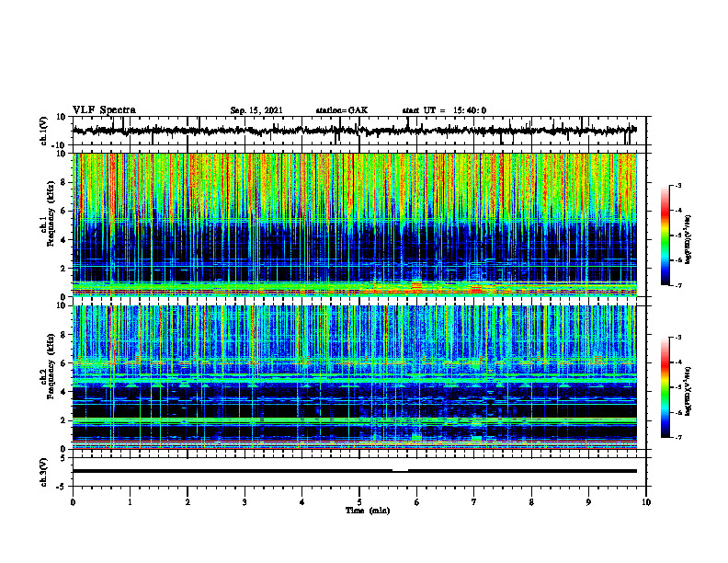The image size is (728, 563).
Task: Click the '4' kHz tick on ch.2 spectrogram
Action: coord(63,392)
